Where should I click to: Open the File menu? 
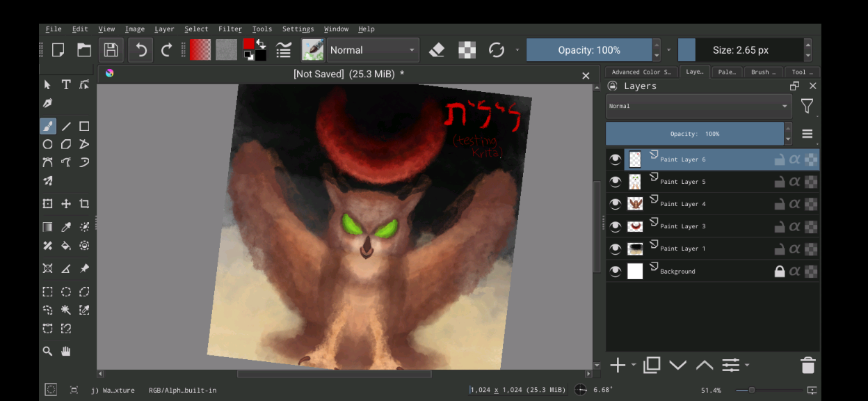click(54, 29)
